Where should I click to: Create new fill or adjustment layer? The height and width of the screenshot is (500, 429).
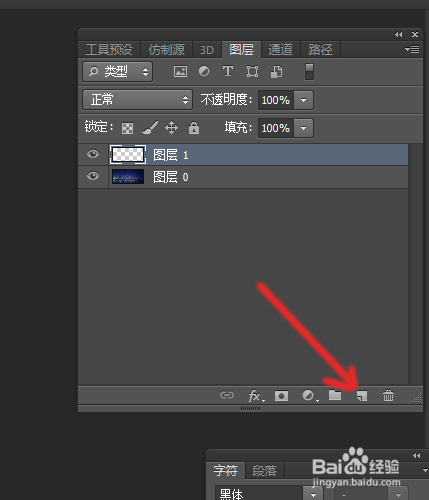point(310,396)
